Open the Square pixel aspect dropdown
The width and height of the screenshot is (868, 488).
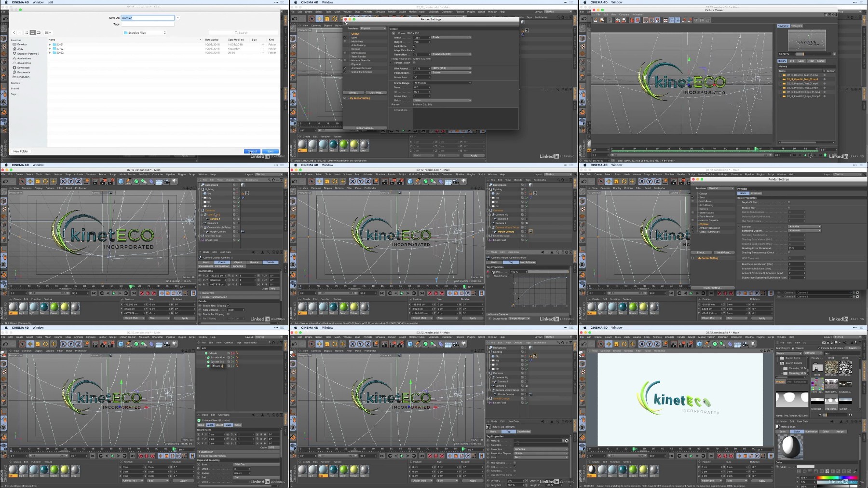[451, 72]
